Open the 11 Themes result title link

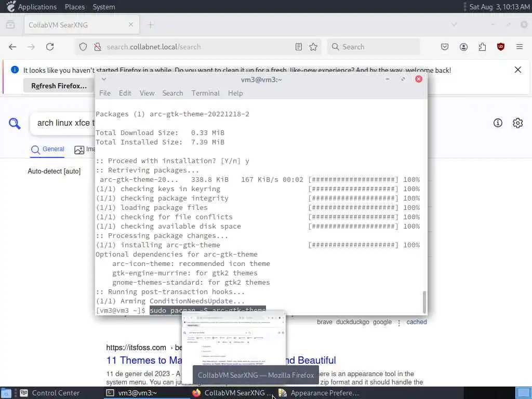click(221, 360)
